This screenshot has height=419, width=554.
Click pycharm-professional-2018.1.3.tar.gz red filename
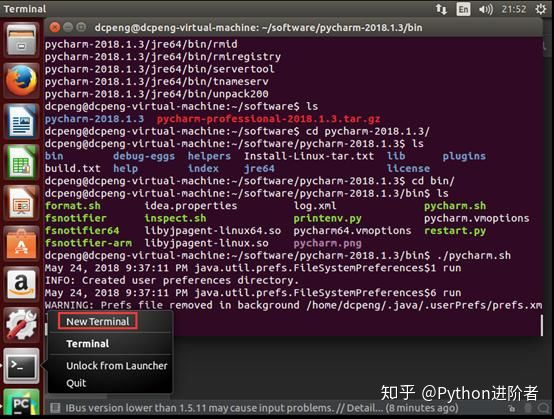click(x=269, y=119)
